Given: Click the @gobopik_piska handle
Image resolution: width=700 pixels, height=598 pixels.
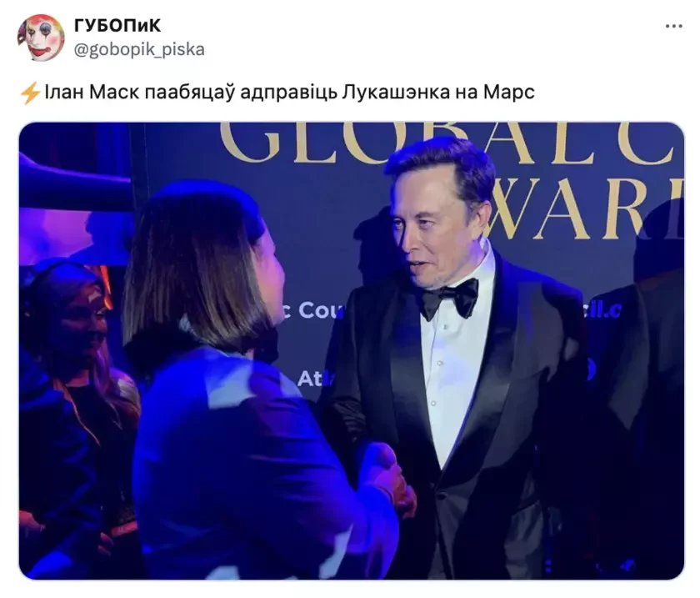Looking at the screenshot, I should (x=139, y=49).
